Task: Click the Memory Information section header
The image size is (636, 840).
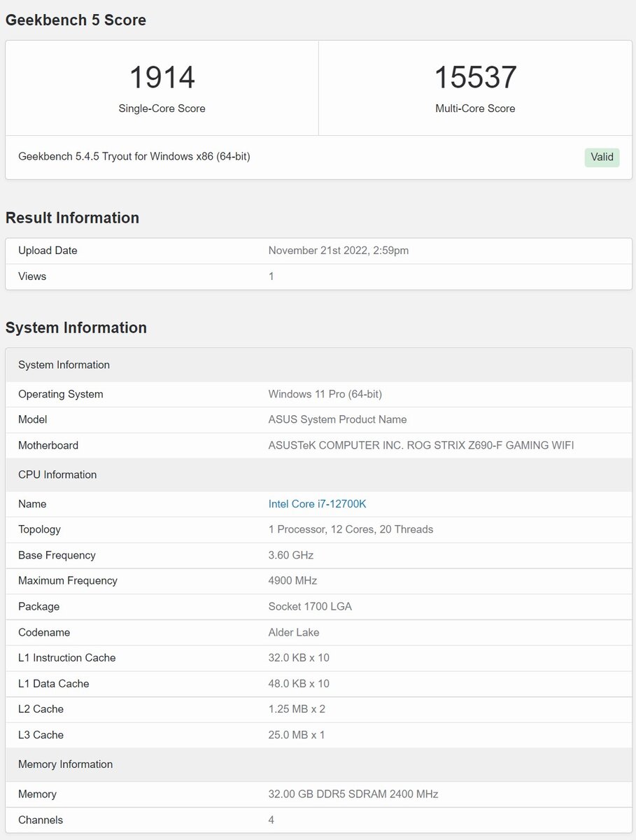Action: pos(318,764)
